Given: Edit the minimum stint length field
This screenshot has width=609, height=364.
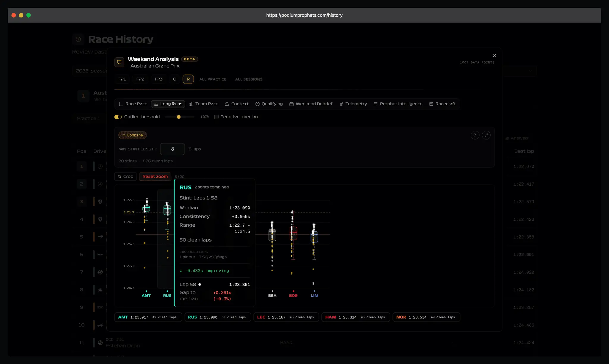Looking at the screenshot, I should tap(172, 149).
